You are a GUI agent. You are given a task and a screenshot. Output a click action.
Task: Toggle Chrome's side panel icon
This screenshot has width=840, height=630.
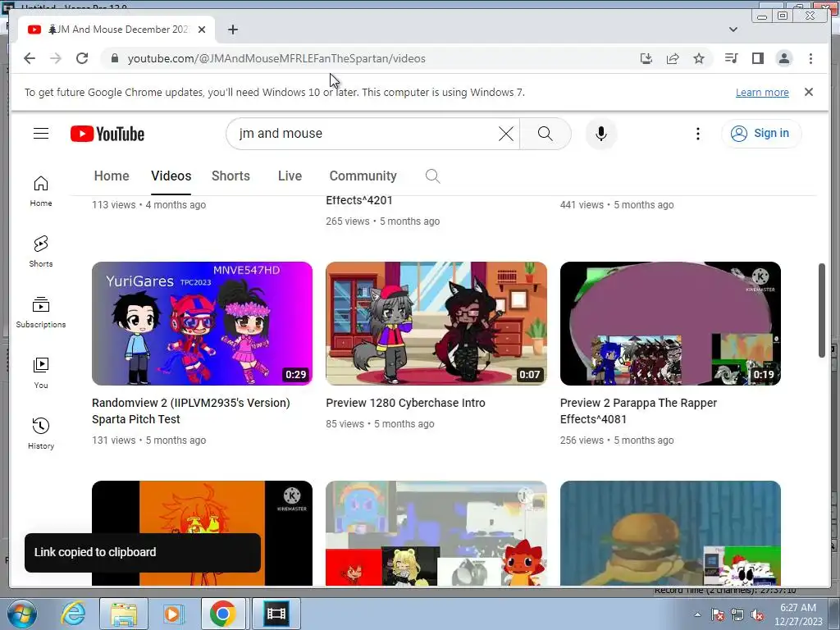pos(757,58)
